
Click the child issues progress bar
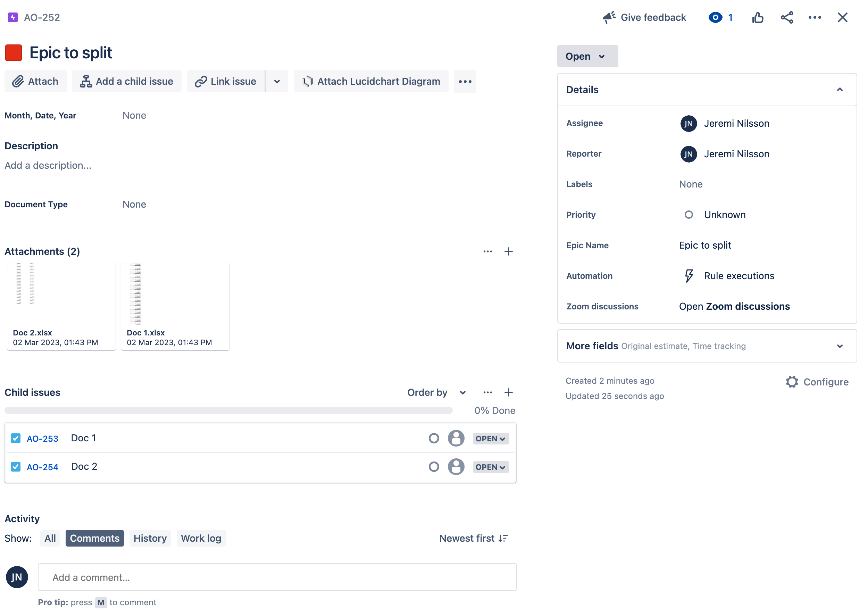[x=228, y=410]
